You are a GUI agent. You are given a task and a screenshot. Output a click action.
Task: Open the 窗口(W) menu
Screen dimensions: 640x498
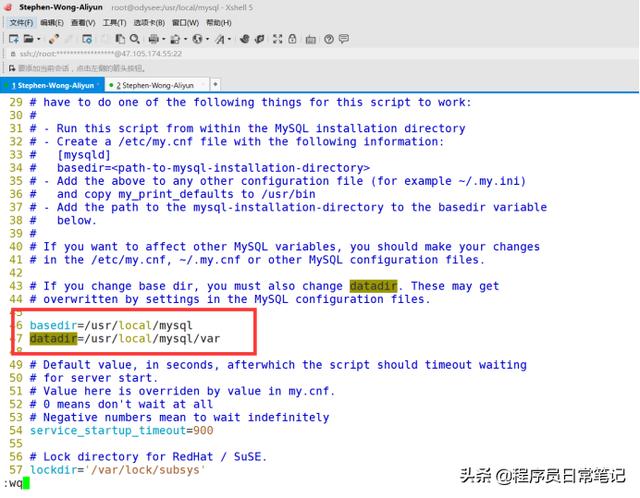[185, 23]
